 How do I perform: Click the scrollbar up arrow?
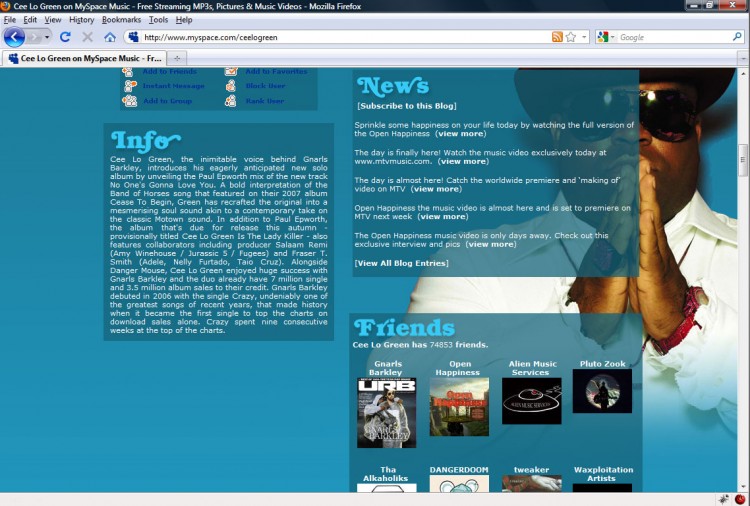(x=743, y=73)
